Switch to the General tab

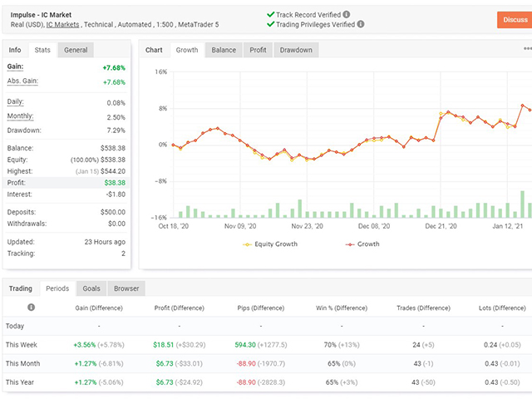coord(76,50)
